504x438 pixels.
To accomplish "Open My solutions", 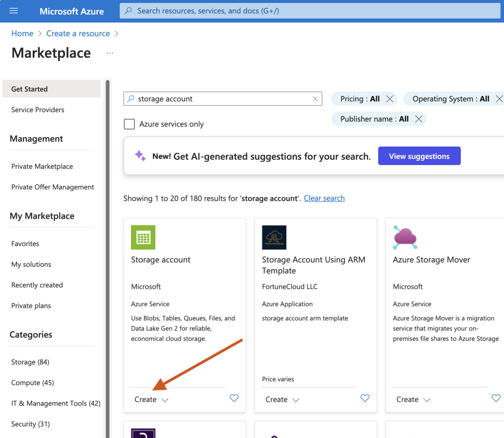I will click(31, 264).
